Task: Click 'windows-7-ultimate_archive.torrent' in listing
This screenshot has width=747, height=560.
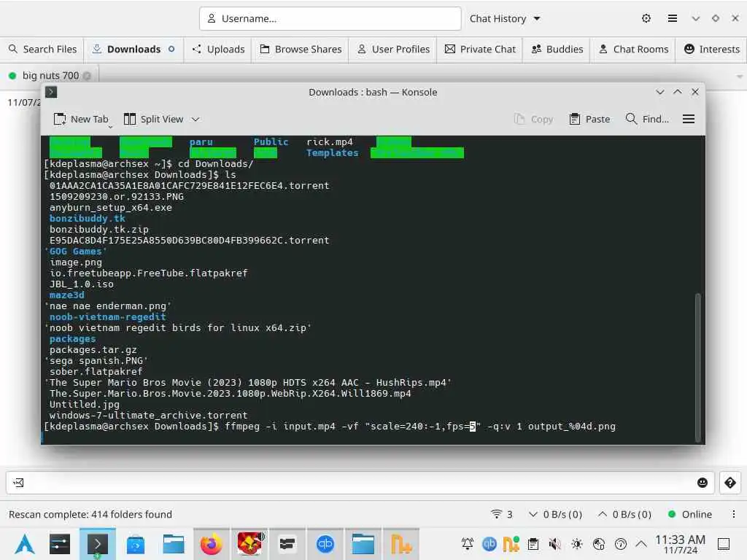Action: (x=149, y=416)
